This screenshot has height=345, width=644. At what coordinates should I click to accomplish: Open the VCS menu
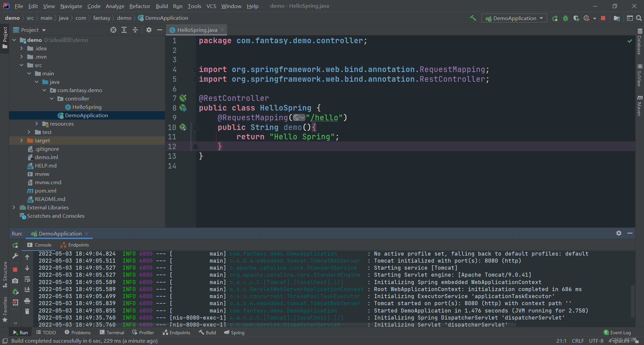pos(211,6)
